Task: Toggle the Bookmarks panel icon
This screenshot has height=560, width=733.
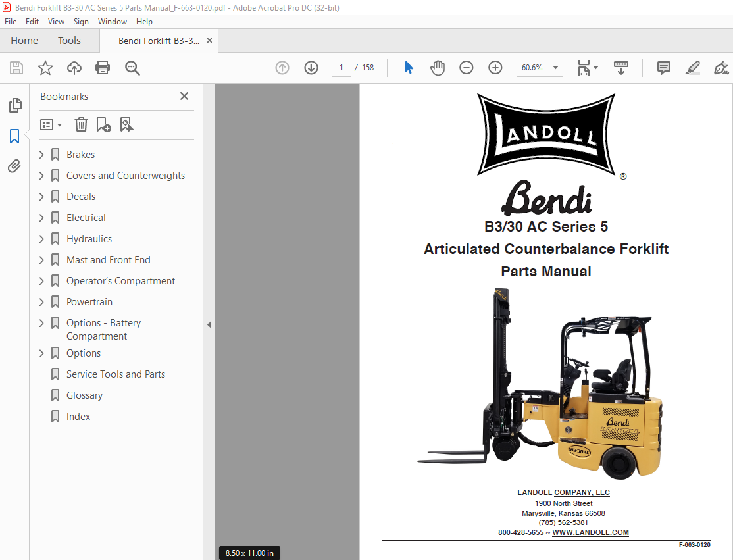Action: pos(14,136)
